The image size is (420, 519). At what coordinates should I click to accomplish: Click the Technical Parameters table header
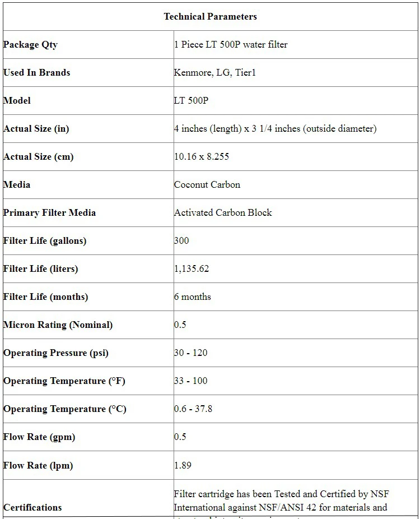pyautogui.click(x=210, y=16)
